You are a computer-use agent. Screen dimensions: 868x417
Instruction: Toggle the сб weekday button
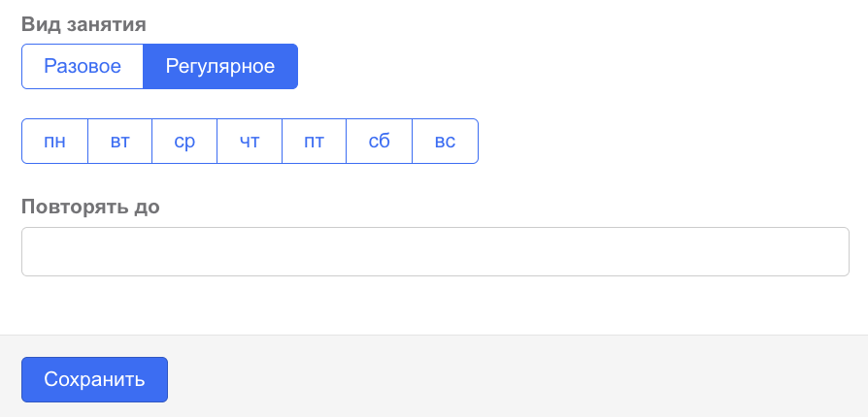point(380,142)
